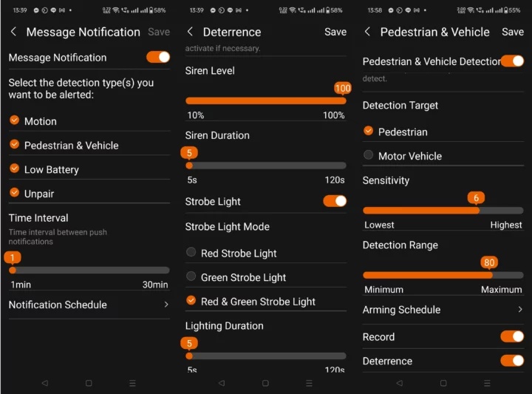Toggle the Record switch off
The height and width of the screenshot is (394, 532).
coord(512,336)
